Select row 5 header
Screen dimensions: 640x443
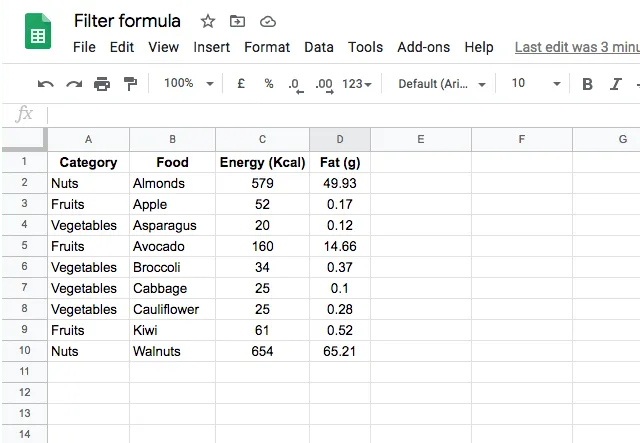tap(24, 246)
